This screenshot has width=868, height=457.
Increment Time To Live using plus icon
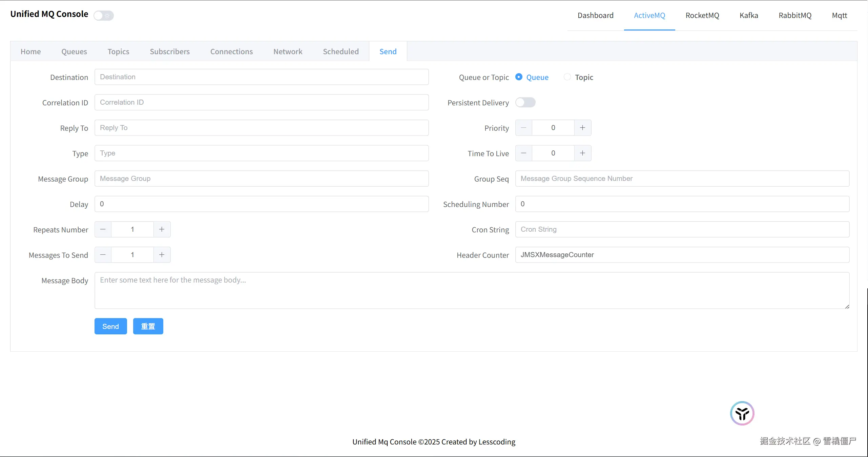[x=582, y=153]
